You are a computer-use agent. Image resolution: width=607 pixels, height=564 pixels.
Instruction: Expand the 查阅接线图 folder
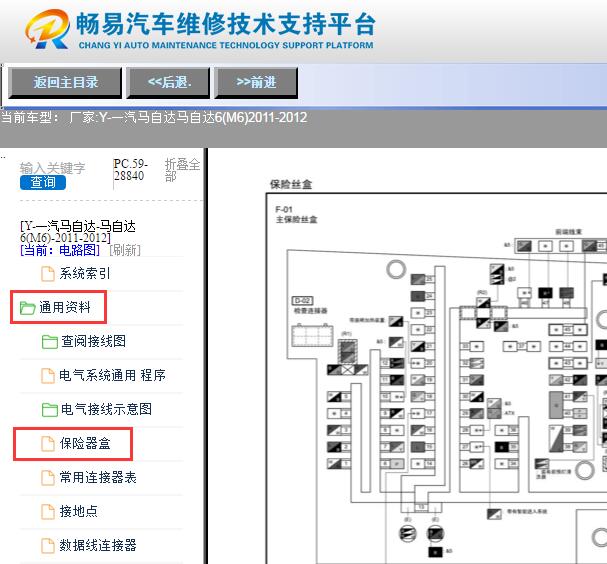(93, 341)
